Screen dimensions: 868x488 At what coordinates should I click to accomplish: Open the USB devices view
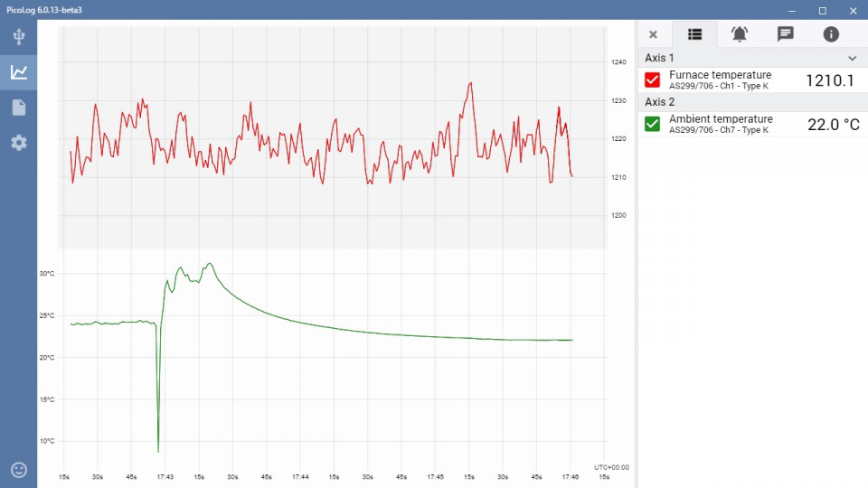pos(19,37)
